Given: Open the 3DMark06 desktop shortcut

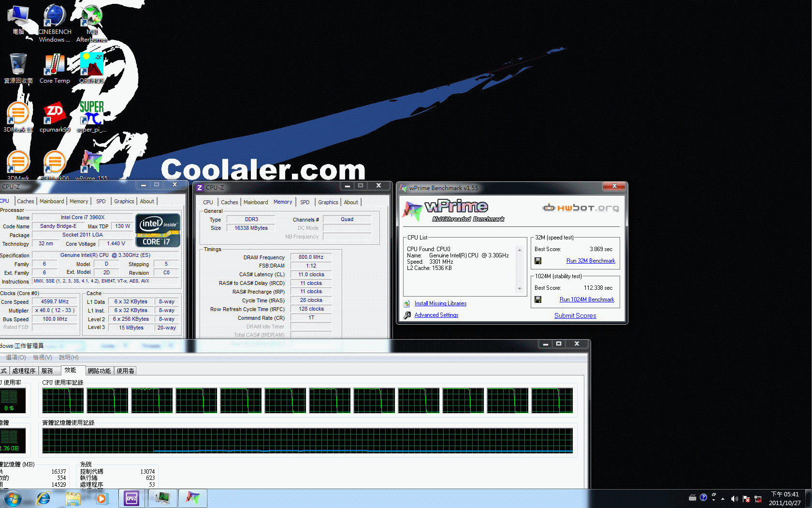Looking at the screenshot, I should point(55,165).
